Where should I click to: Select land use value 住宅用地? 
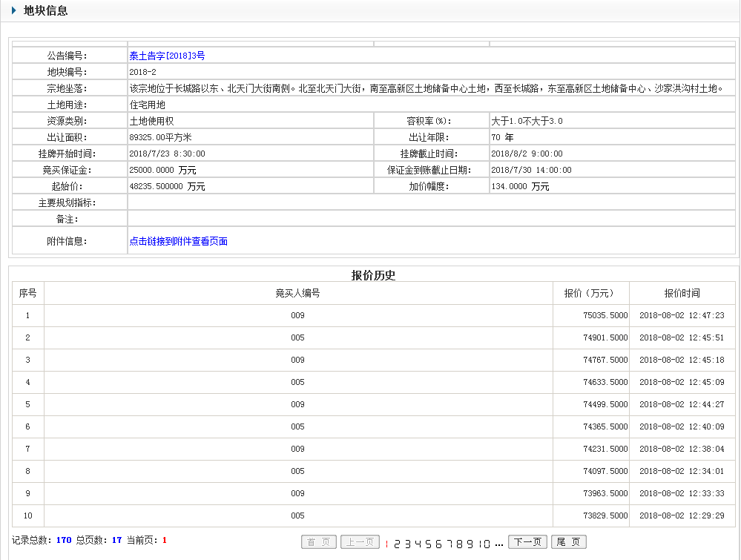point(147,105)
